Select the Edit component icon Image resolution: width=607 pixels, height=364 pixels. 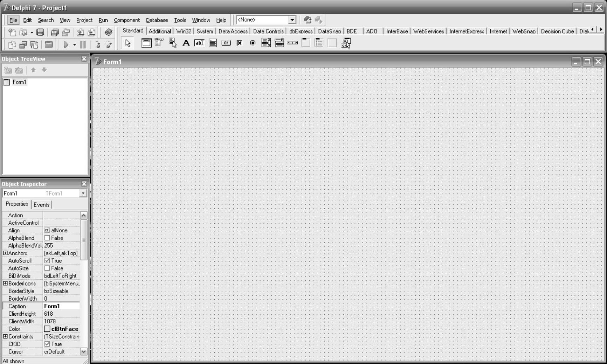pyautogui.click(x=199, y=43)
